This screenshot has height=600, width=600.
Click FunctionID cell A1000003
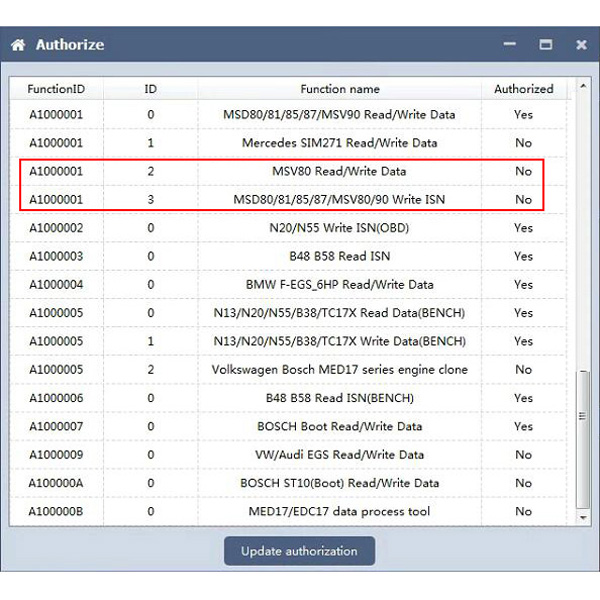click(56, 256)
